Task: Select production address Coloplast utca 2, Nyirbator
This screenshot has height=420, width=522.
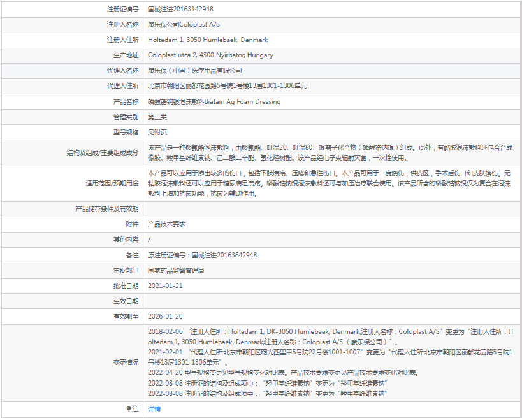Action: coord(210,55)
